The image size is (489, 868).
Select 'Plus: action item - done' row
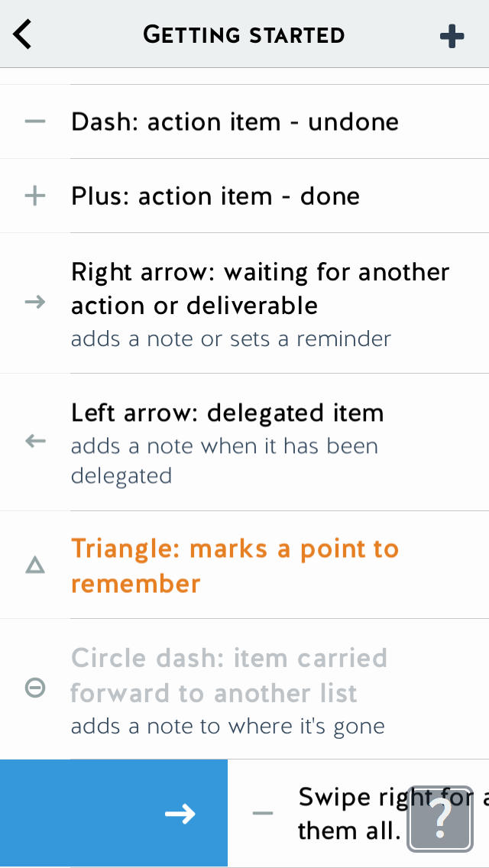click(x=244, y=196)
